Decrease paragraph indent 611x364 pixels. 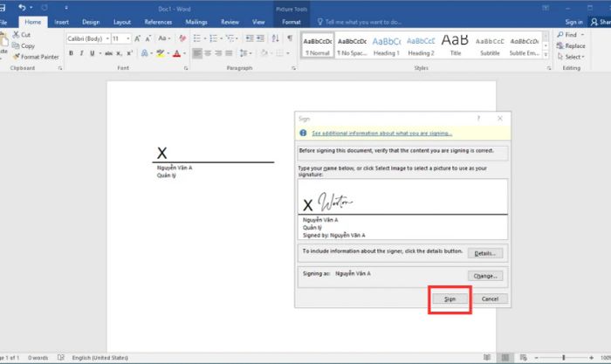[x=250, y=38]
